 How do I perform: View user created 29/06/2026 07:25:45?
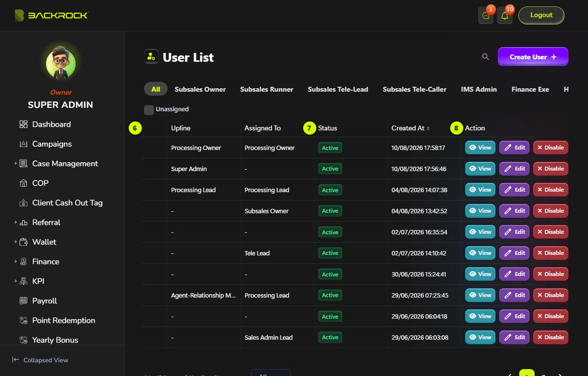click(x=480, y=295)
